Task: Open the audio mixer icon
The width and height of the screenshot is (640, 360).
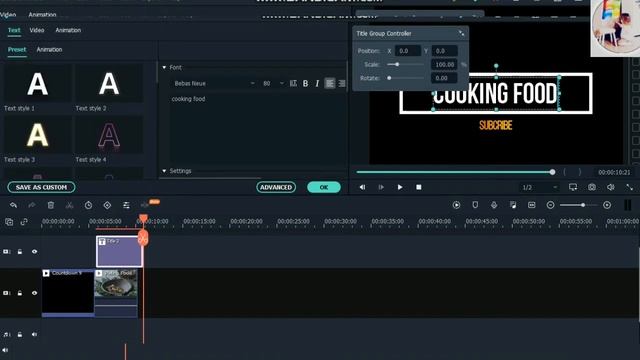Action: 513,205
